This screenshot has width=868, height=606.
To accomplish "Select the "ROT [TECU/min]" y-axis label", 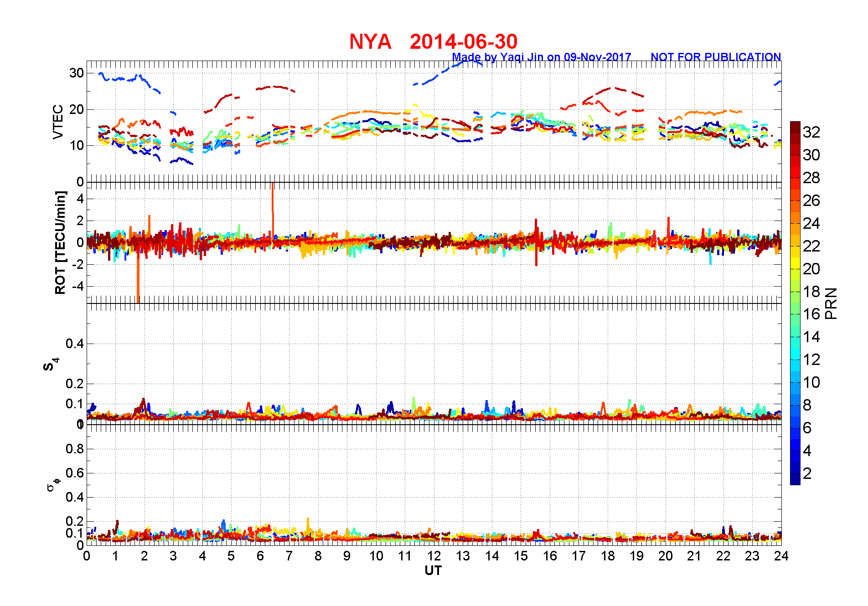I will [x=60, y=242].
